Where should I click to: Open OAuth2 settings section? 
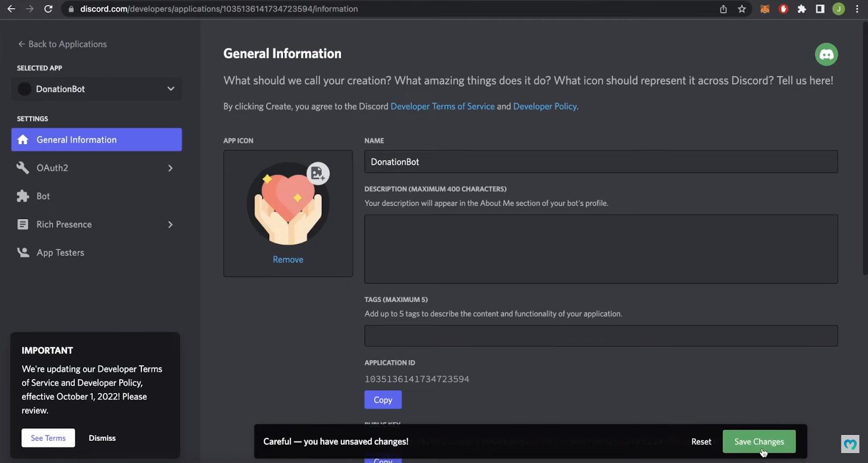coord(97,168)
